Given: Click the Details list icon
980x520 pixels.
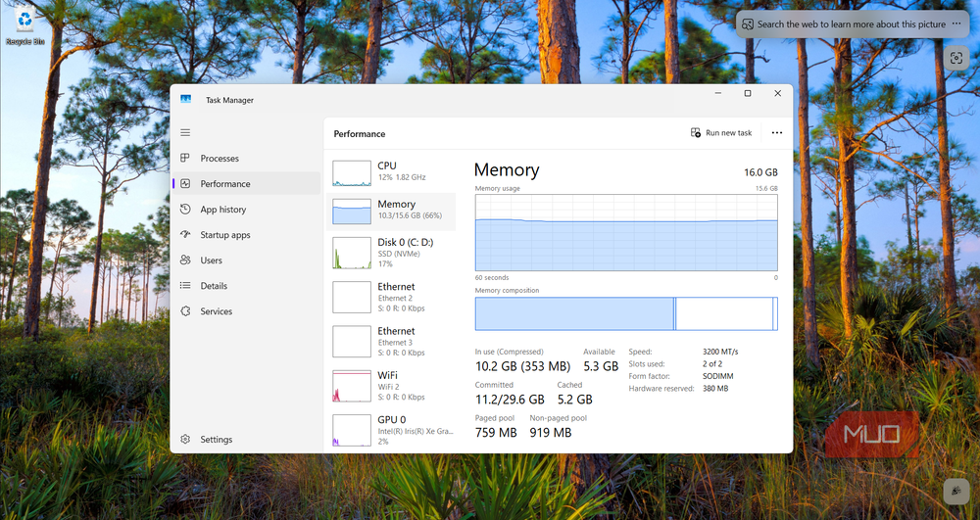Looking at the screenshot, I should [x=185, y=286].
